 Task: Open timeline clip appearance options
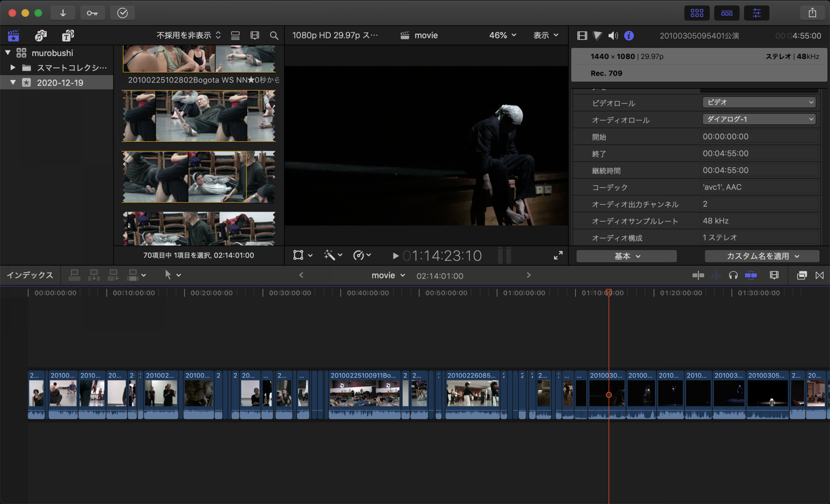(774, 275)
